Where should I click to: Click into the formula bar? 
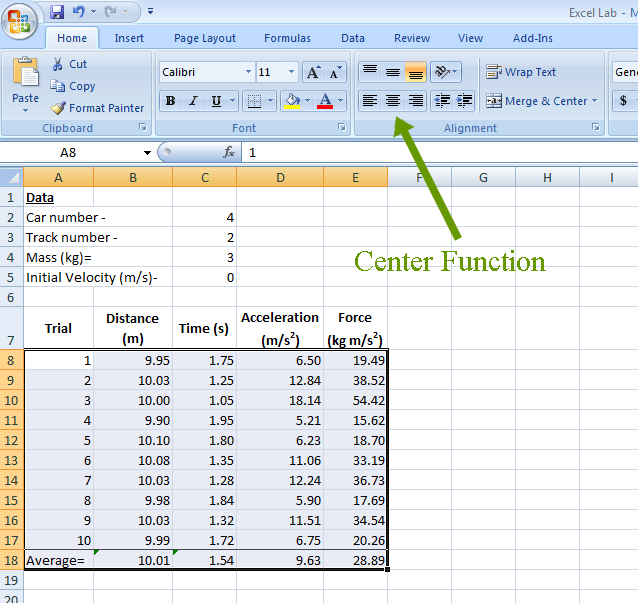[440, 153]
